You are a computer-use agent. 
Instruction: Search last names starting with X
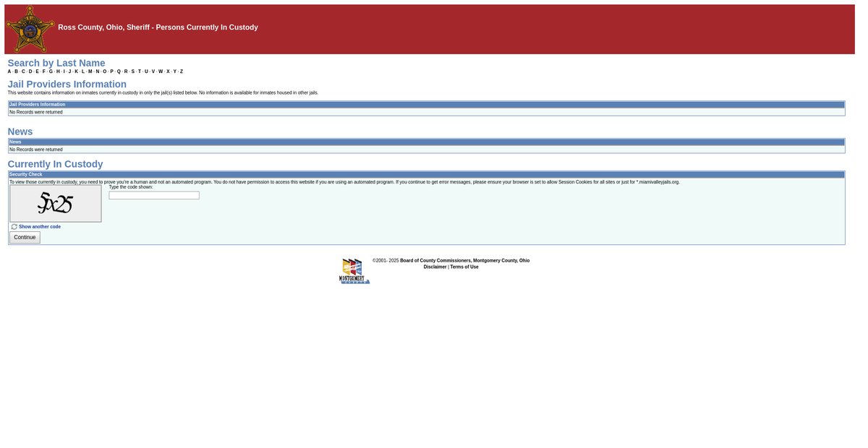click(x=168, y=72)
